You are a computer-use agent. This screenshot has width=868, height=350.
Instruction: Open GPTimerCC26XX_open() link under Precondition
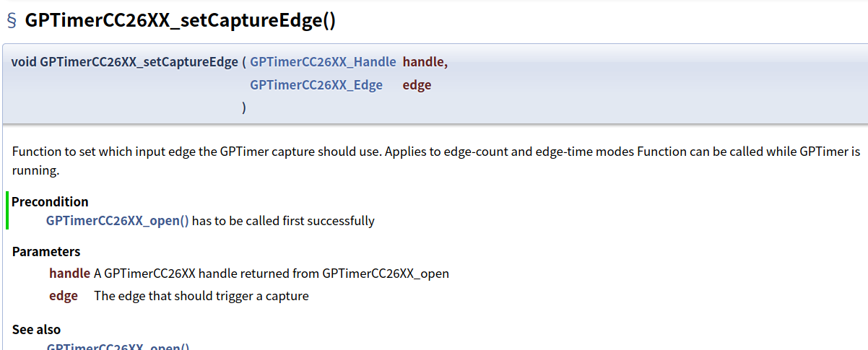point(118,221)
